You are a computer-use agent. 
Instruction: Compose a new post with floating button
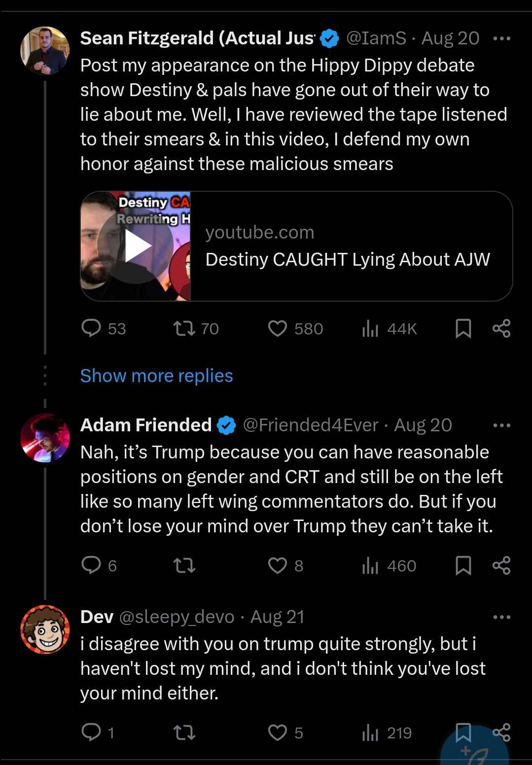point(474,749)
